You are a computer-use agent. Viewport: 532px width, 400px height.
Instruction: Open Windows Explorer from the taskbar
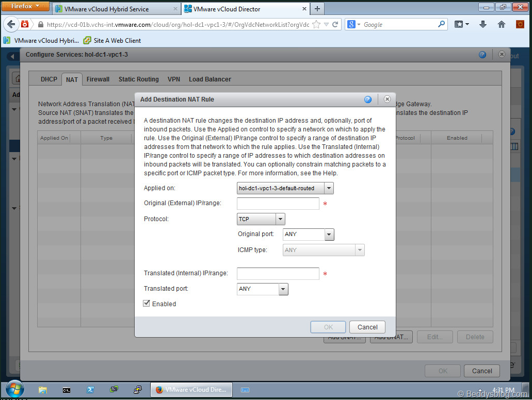coord(43,390)
